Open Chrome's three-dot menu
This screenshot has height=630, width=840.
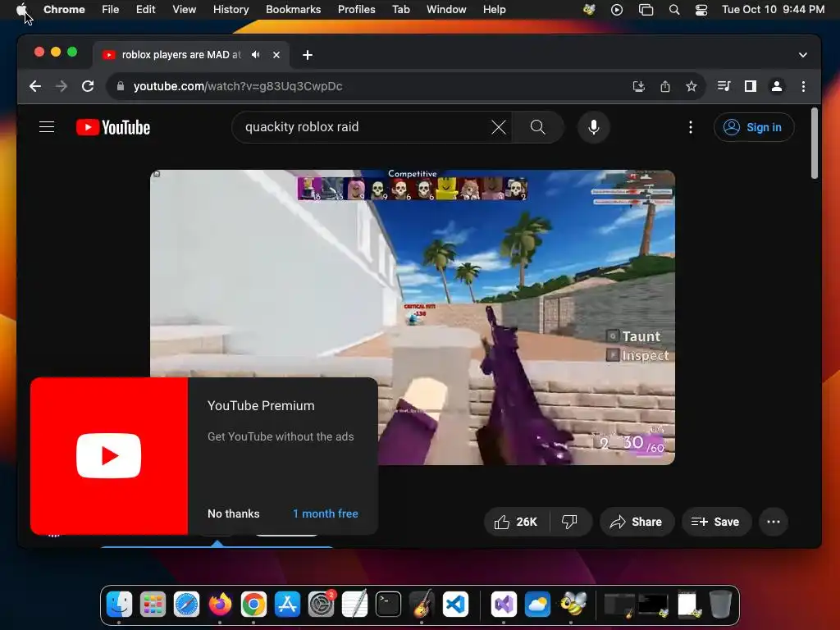[803, 86]
